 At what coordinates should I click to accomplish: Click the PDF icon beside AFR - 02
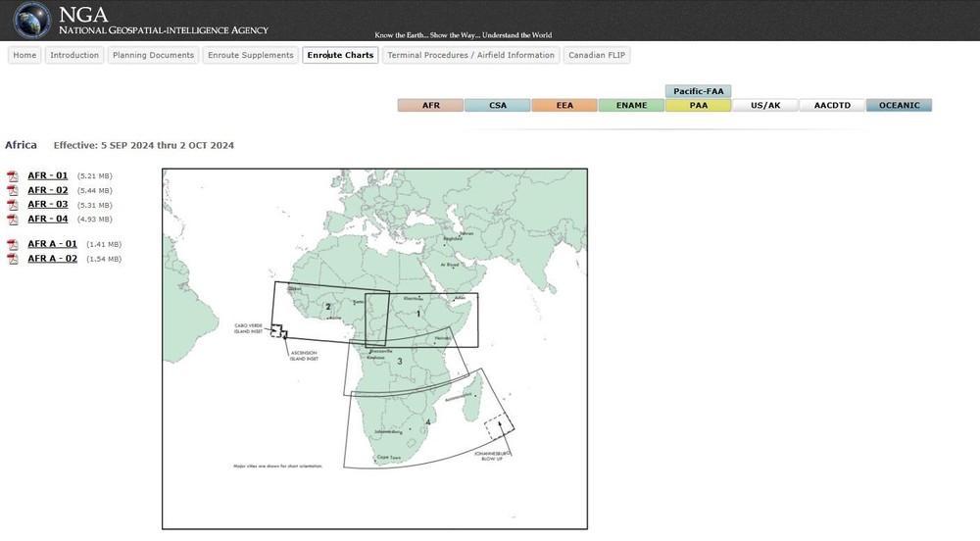tap(13, 191)
